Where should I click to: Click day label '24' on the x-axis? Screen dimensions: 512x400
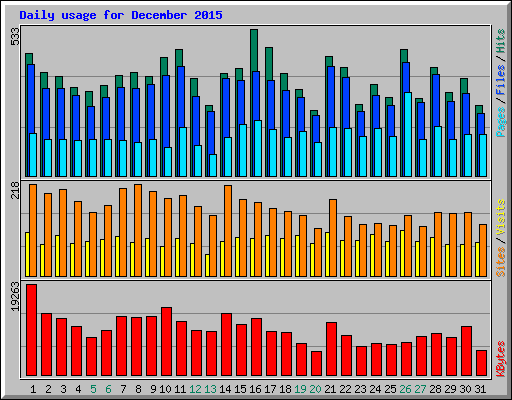(x=375, y=389)
